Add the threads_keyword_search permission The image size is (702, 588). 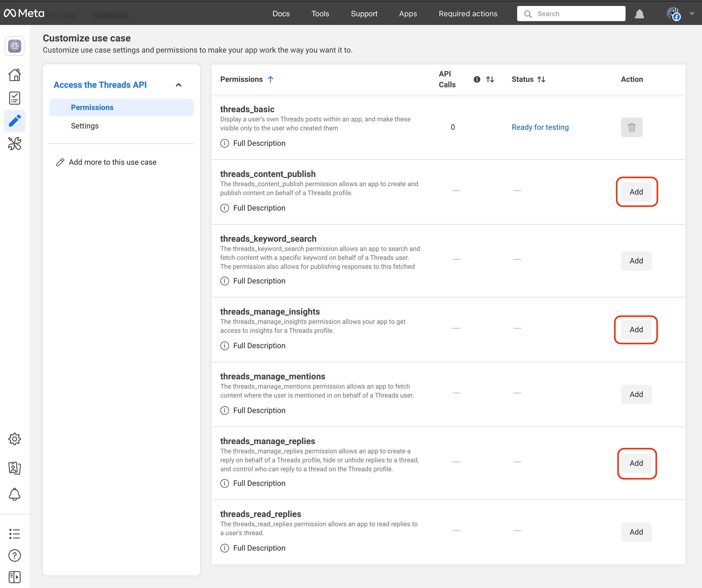point(636,261)
